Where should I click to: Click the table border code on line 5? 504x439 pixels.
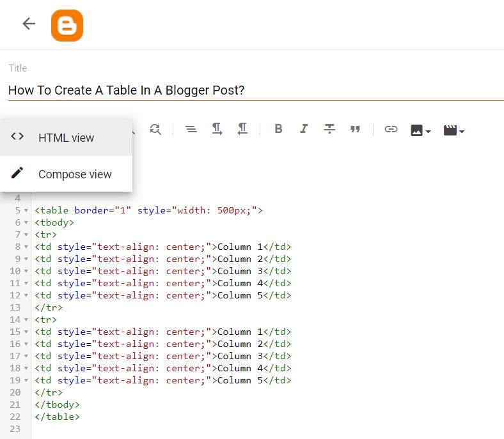tap(148, 210)
